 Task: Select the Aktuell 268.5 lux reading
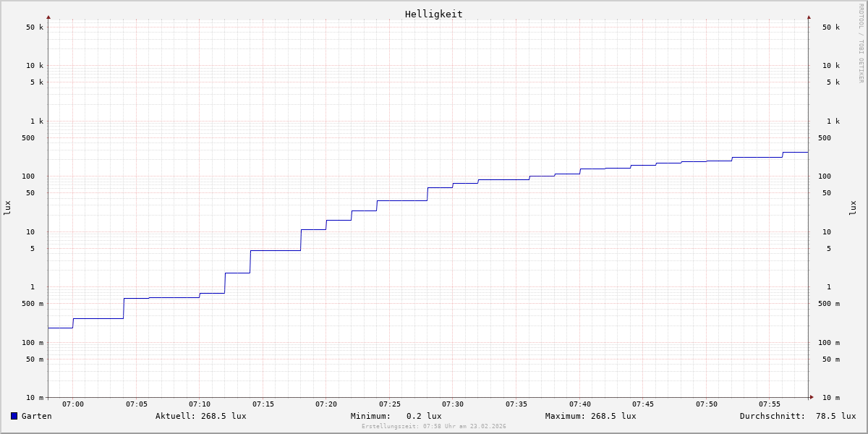[200, 416]
